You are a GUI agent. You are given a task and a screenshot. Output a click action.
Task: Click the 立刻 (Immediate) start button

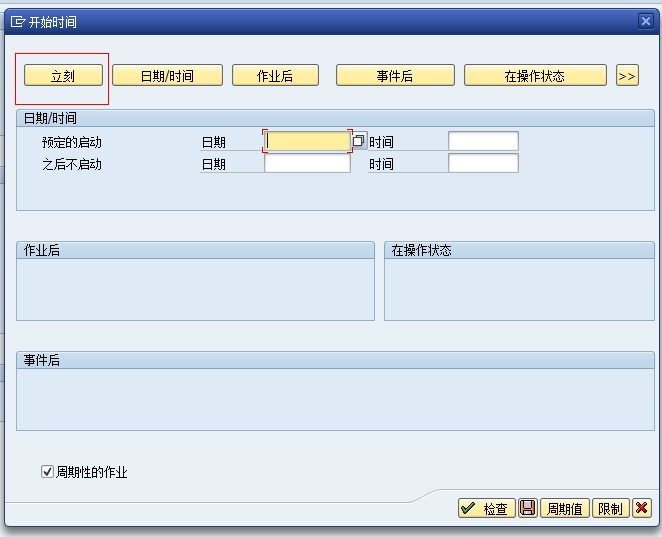coord(63,76)
